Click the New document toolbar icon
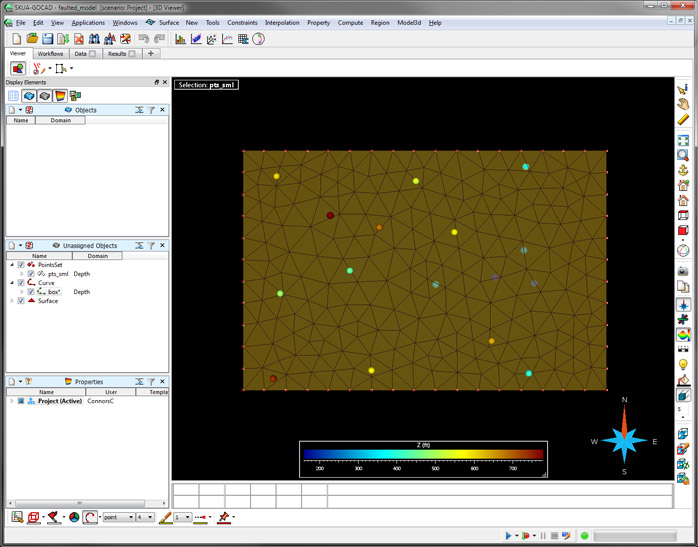Viewport: 698px width, 547px height. tap(16, 39)
